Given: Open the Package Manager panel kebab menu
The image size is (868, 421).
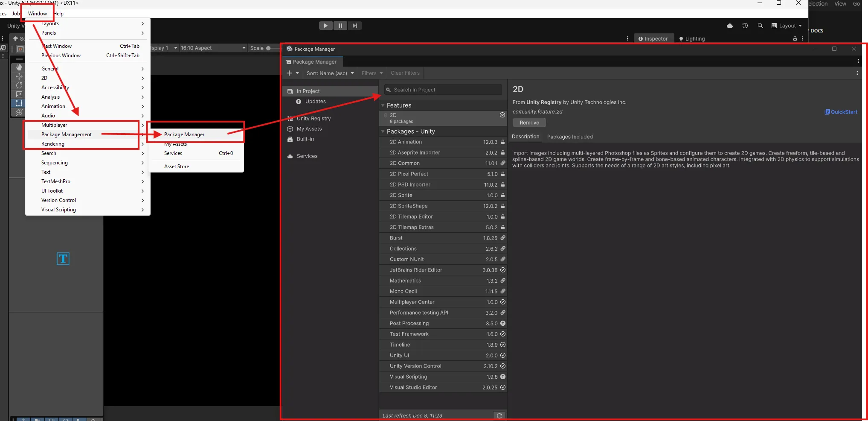Looking at the screenshot, I should tap(858, 61).
